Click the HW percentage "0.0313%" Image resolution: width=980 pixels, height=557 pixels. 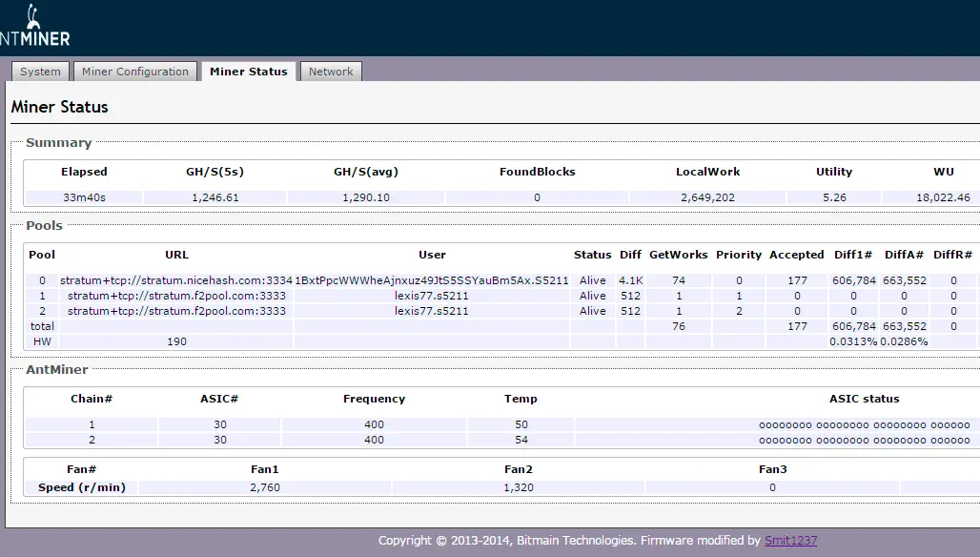point(854,341)
